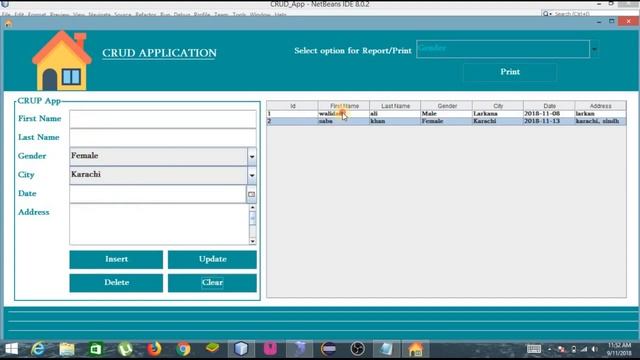640x360 pixels.
Task: Select the table cell 'karachi, sindh'
Action: 600,121
